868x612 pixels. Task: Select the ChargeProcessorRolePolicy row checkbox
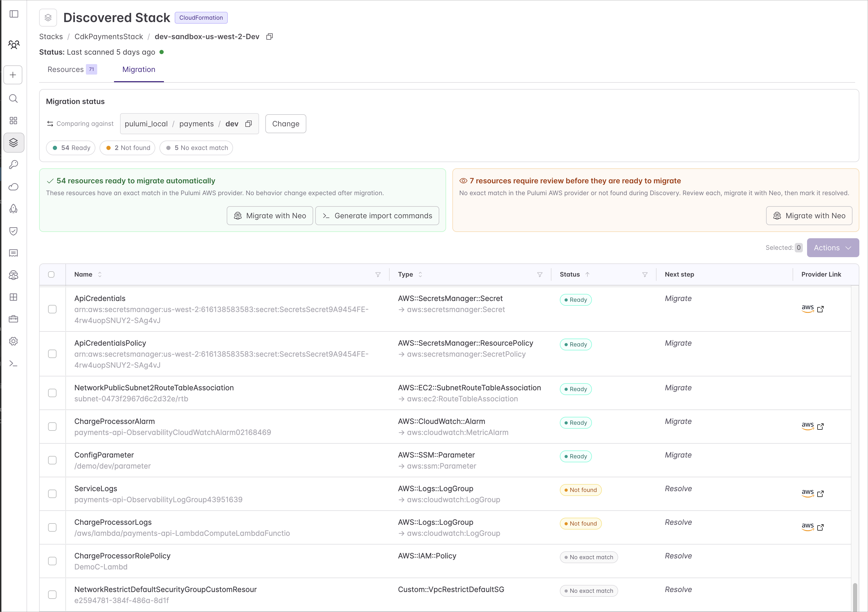[53, 561]
